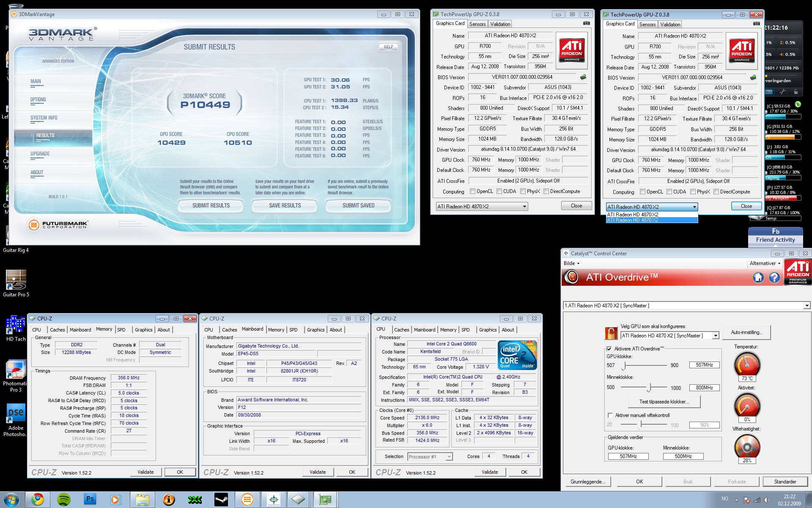This screenshot has height=508, width=812.
Task: Open HD Tach desktop shortcut
Action: tap(16, 329)
